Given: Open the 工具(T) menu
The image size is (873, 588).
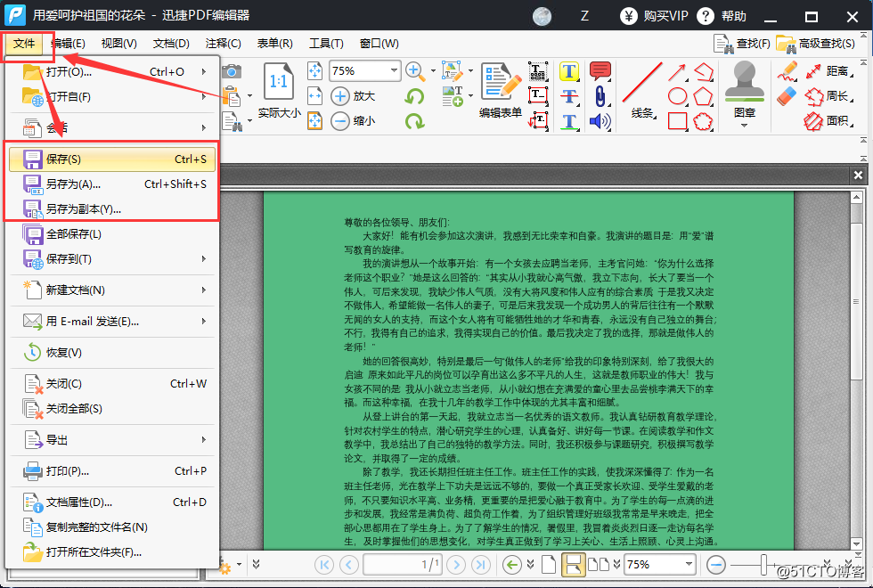Looking at the screenshot, I should click(326, 44).
